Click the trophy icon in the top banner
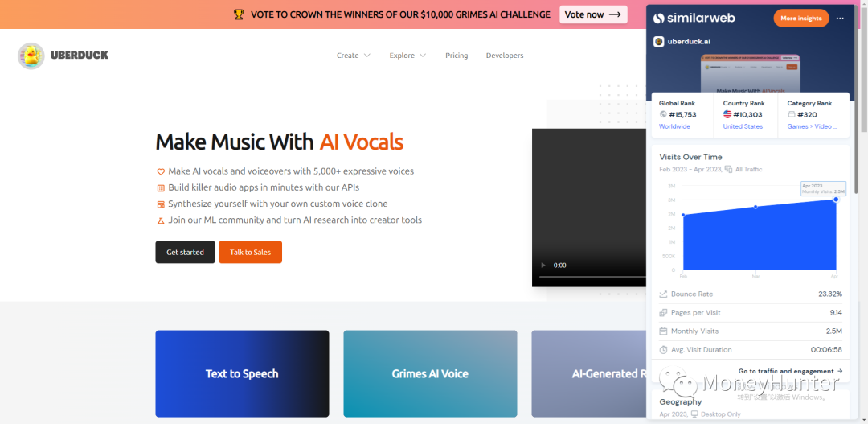The width and height of the screenshot is (868, 424). 239,14
